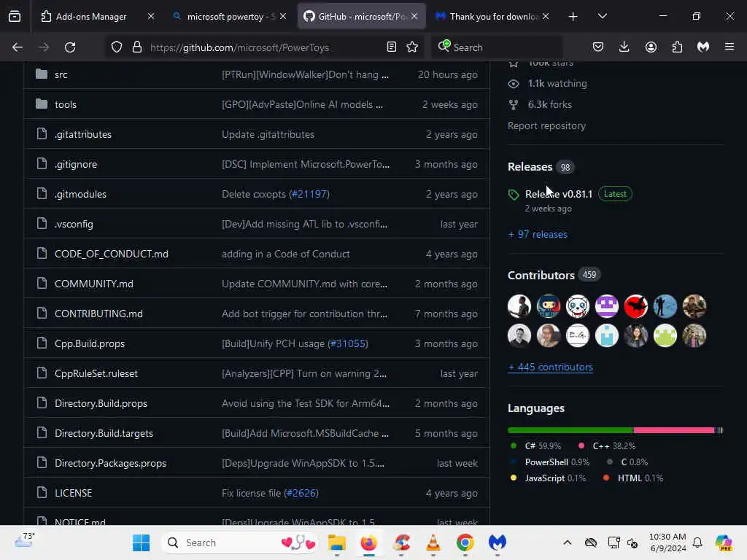Click the Latest badge
The height and width of the screenshot is (560, 747).
(614, 194)
